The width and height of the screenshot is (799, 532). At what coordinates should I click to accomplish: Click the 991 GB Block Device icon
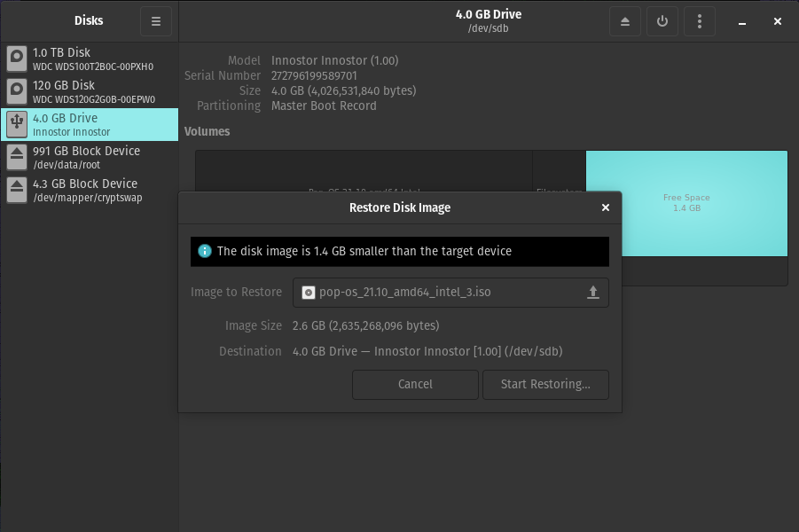click(17, 157)
